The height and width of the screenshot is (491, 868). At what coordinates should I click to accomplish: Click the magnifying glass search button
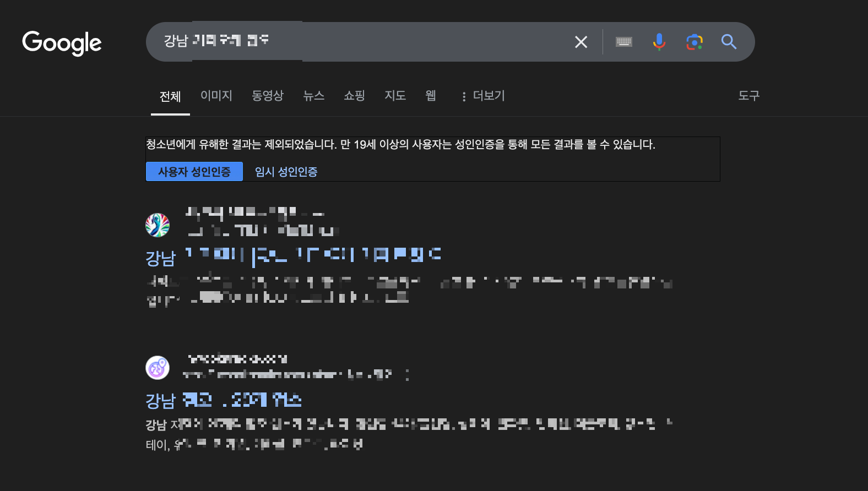[x=729, y=42]
